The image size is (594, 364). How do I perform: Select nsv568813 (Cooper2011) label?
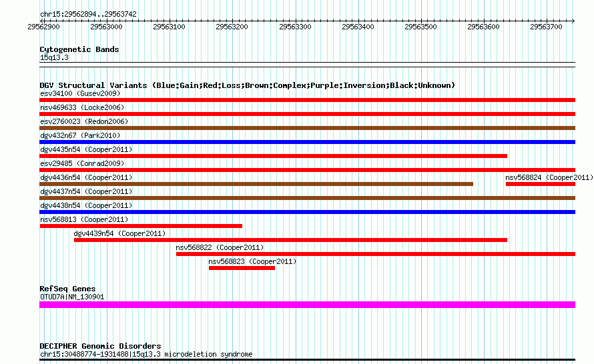pos(84,219)
